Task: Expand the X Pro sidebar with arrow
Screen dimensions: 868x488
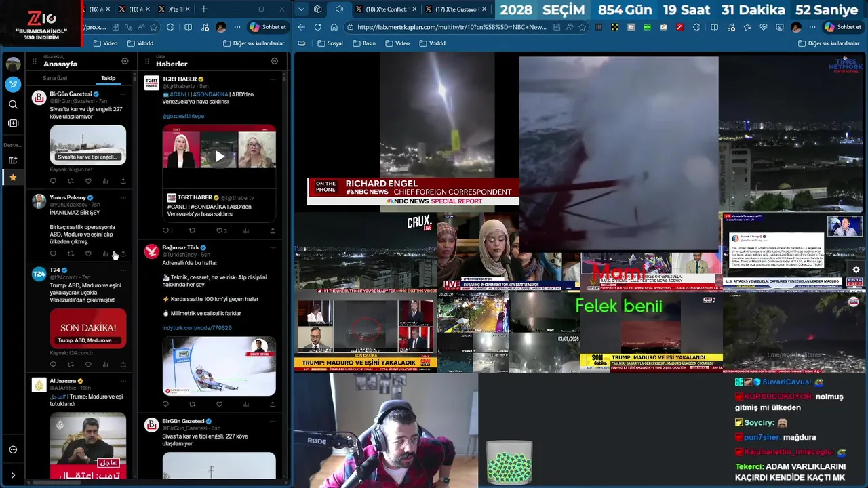Action: click(x=13, y=475)
